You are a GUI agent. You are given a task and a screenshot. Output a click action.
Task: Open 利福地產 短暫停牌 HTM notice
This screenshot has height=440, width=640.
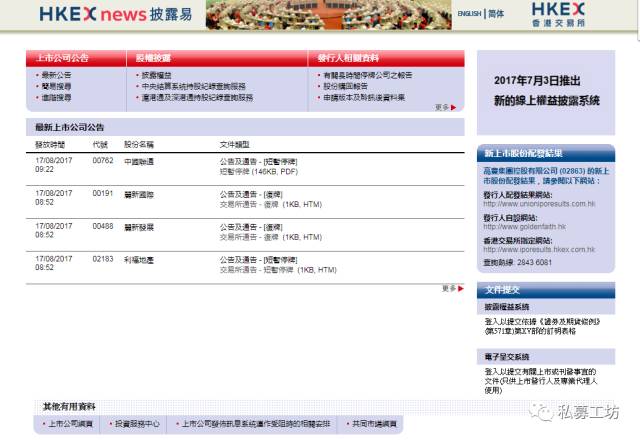coord(278,270)
